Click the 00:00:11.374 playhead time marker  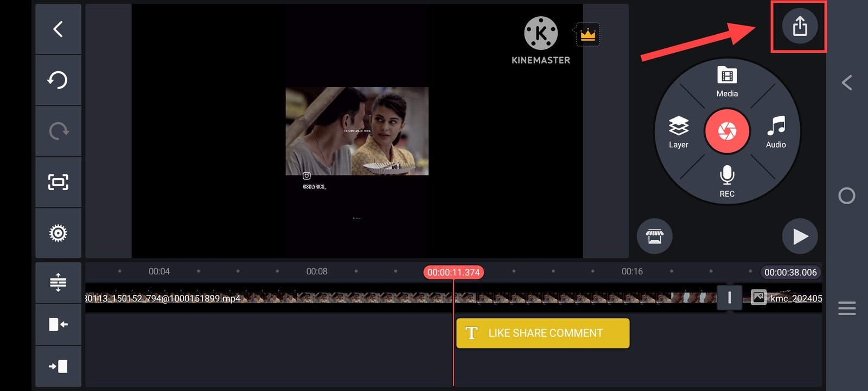pyautogui.click(x=454, y=272)
